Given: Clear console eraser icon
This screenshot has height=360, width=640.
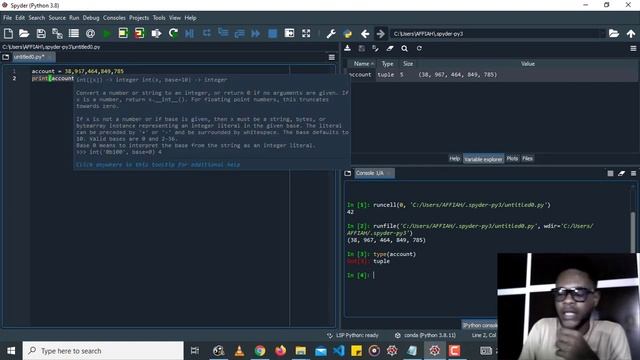Looking at the screenshot, I should pos(622,173).
